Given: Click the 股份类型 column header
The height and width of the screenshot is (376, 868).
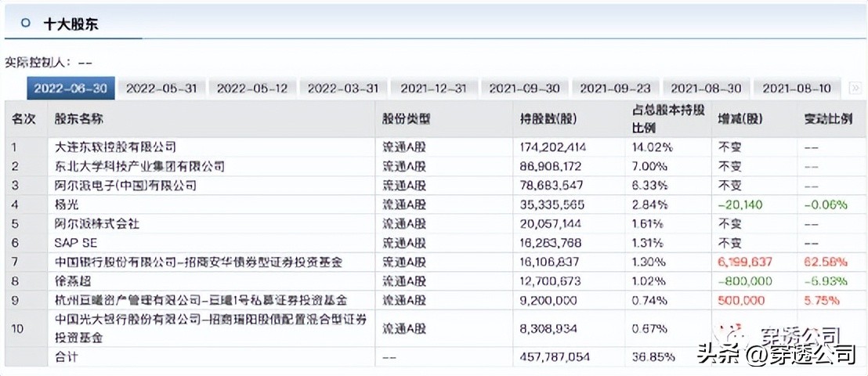Looking at the screenshot, I should click(407, 119).
